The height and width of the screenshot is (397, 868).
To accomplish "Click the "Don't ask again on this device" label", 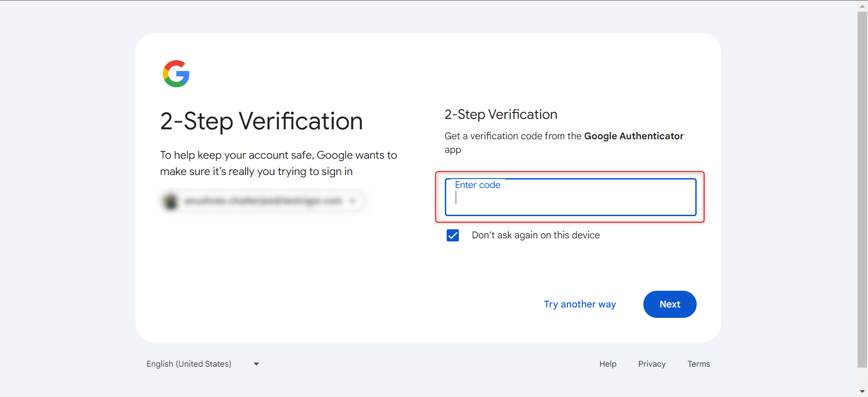I will coord(536,235).
